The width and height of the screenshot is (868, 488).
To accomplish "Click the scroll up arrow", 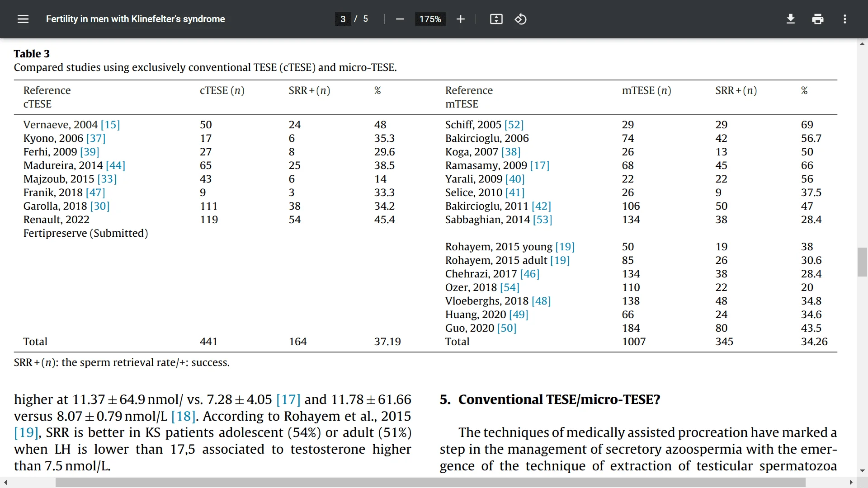I will [x=862, y=44].
